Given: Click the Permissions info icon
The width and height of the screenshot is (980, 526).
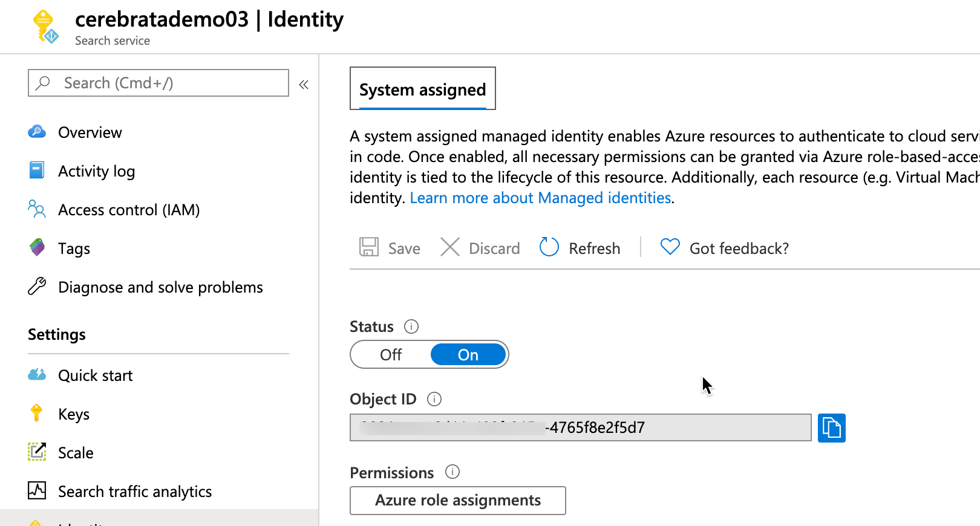Looking at the screenshot, I should [452, 472].
